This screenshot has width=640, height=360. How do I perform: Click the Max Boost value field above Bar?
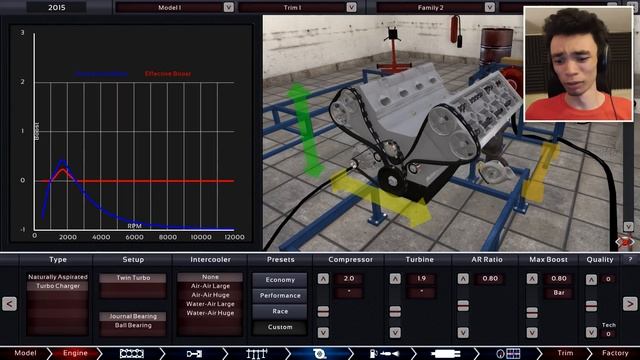(x=559, y=279)
